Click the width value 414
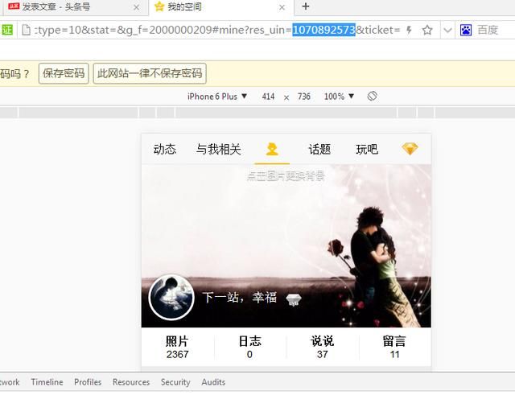515x420 pixels. (x=268, y=97)
